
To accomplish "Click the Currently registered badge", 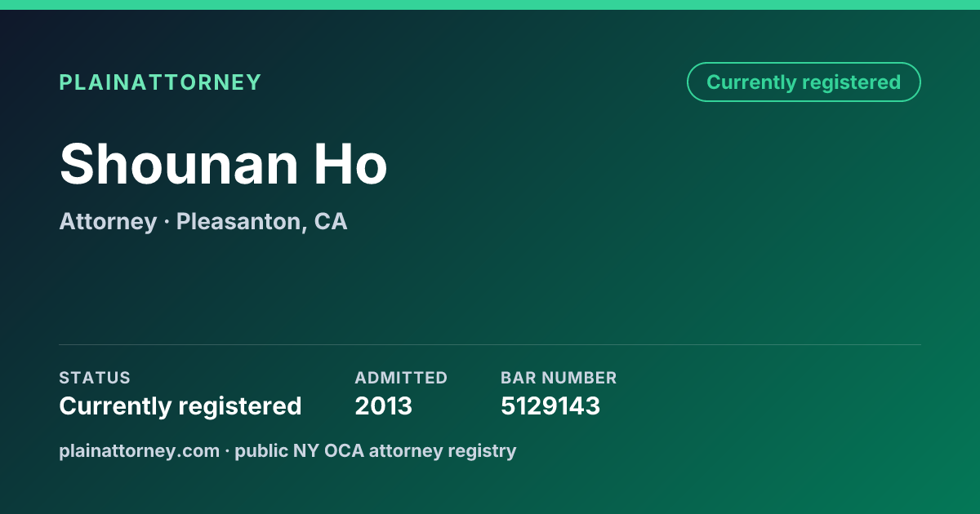I will pyautogui.click(x=804, y=82).
